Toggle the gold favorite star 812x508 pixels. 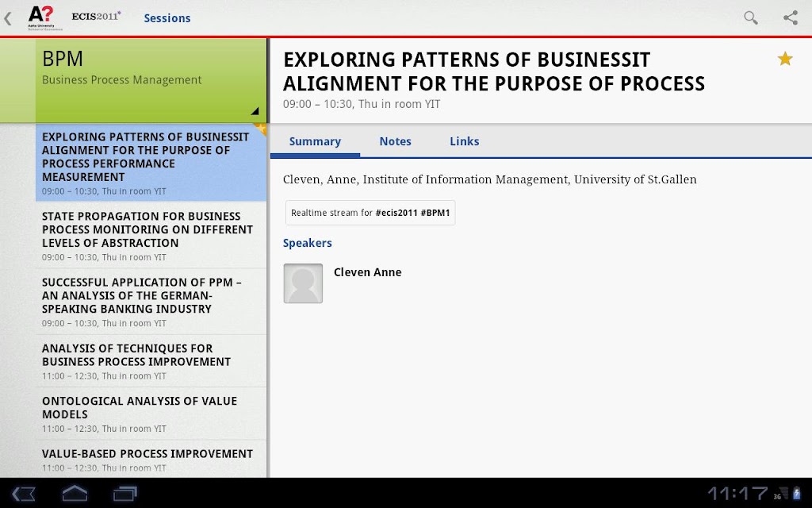click(785, 59)
